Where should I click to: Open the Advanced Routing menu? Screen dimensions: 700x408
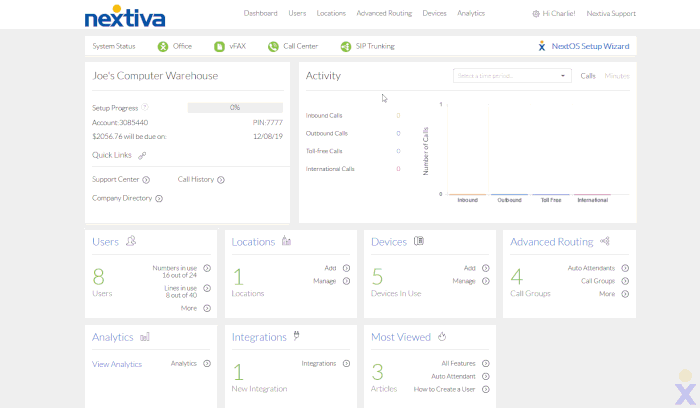[x=384, y=13]
